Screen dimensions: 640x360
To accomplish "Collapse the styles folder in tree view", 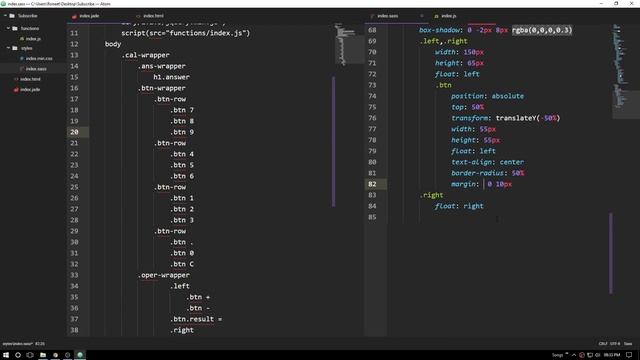I will tap(8, 48).
